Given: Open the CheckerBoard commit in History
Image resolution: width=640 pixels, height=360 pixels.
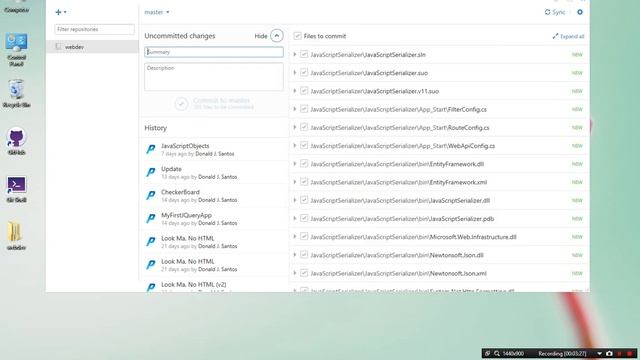Looking at the screenshot, I should click(214, 196).
